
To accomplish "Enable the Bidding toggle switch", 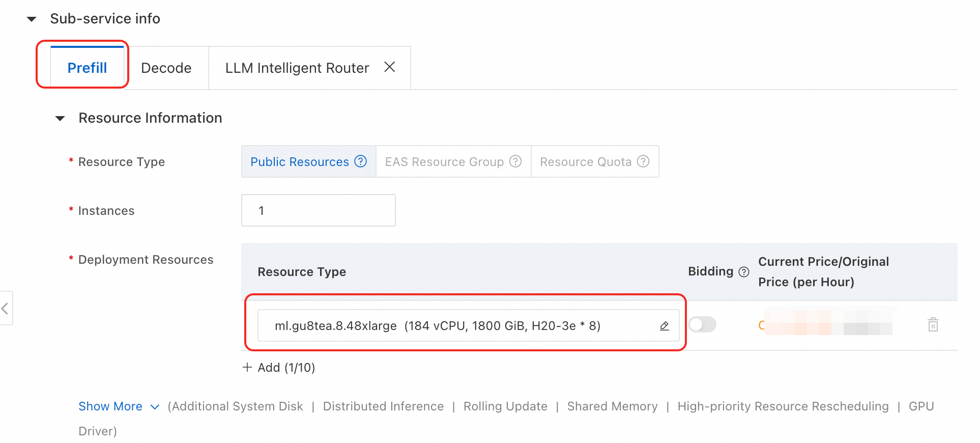I will pyautogui.click(x=702, y=324).
